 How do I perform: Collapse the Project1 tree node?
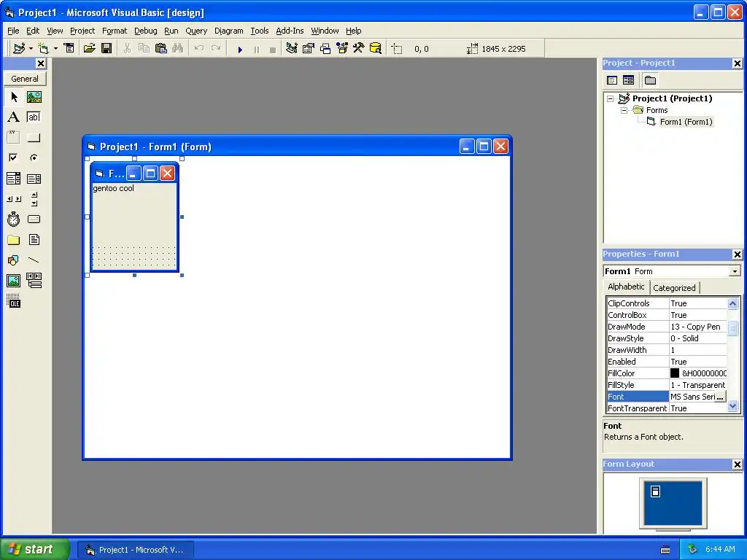(x=611, y=98)
